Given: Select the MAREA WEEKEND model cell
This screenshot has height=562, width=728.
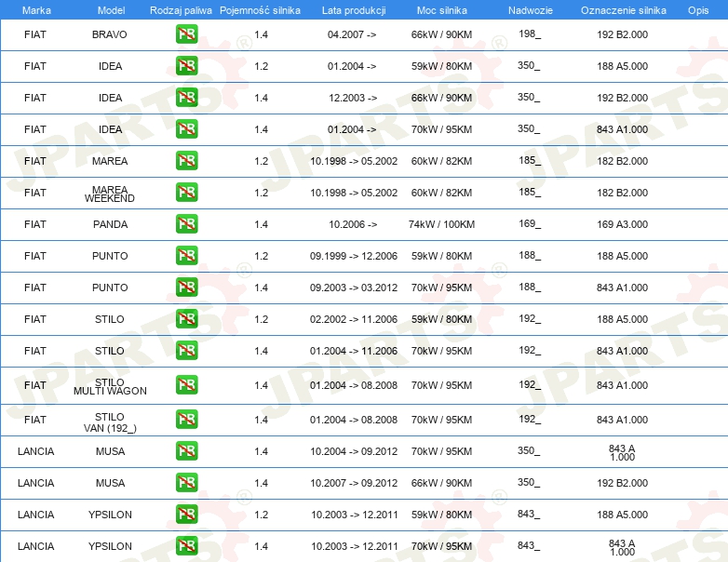Looking at the screenshot, I should click(110, 194).
